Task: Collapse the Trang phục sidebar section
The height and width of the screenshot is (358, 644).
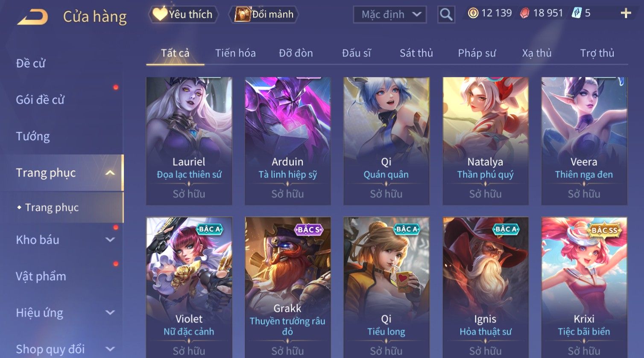Action: (110, 173)
